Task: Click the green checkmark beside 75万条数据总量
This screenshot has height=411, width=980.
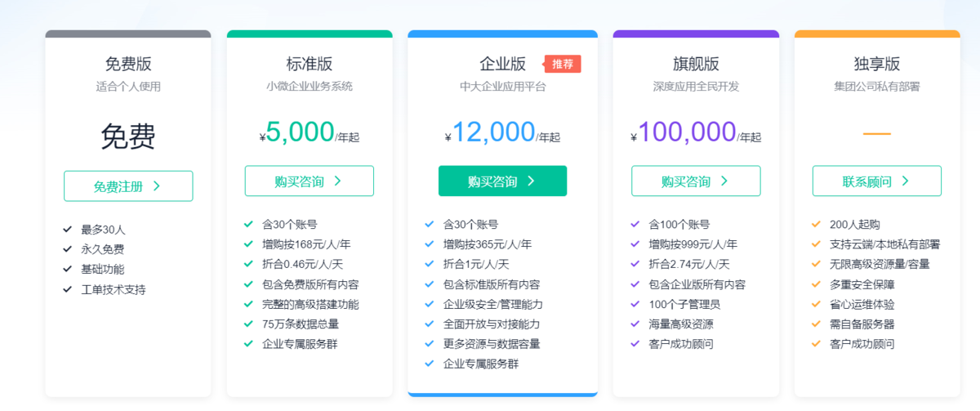Action: tap(248, 324)
